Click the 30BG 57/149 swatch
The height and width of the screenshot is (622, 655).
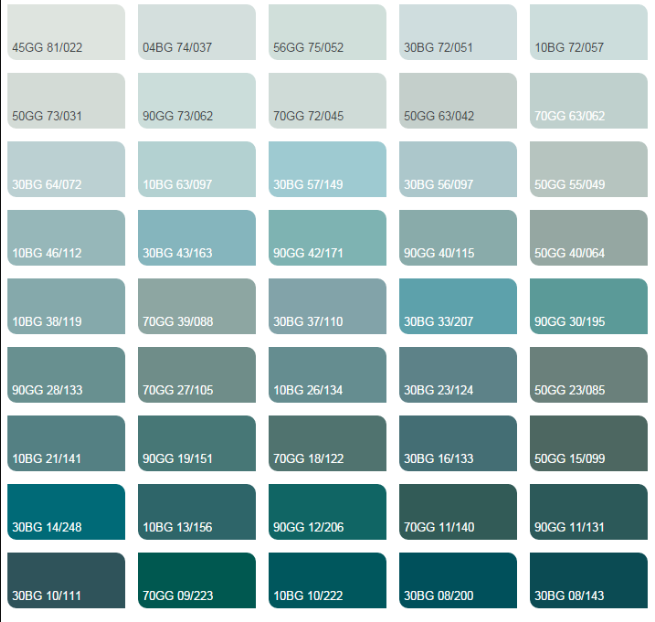click(328, 169)
